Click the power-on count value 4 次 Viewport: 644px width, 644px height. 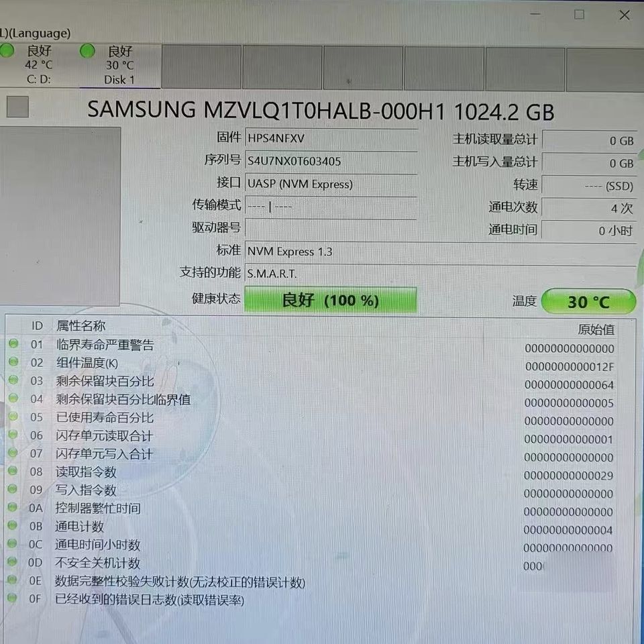[589, 208]
